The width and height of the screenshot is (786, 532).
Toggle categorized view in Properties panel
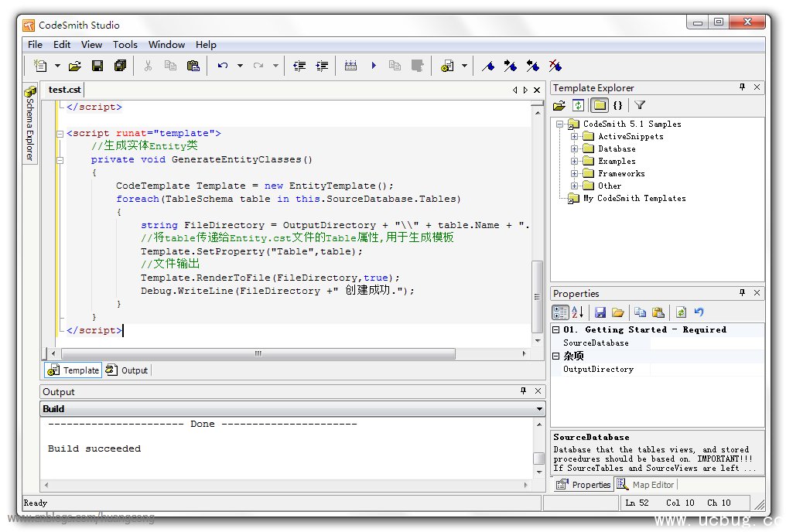click(x=560, y=312)
